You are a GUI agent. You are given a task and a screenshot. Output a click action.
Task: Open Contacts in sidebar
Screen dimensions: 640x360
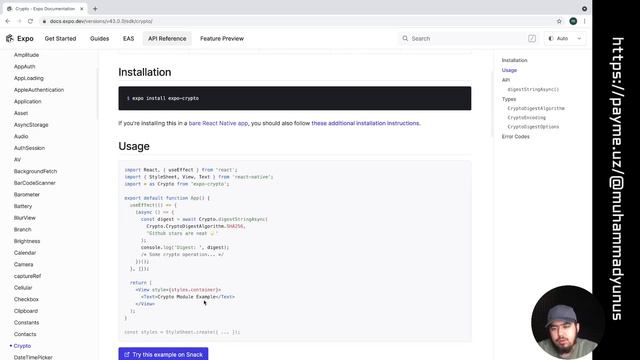click(25, 334)
